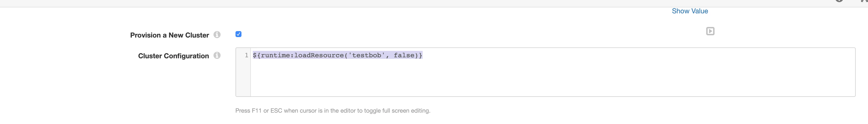Place cursor after closing brace of expression
Image resolution: width=868 pixels, height=124 pixels.
pyautogui.click(x=423, y=55)
